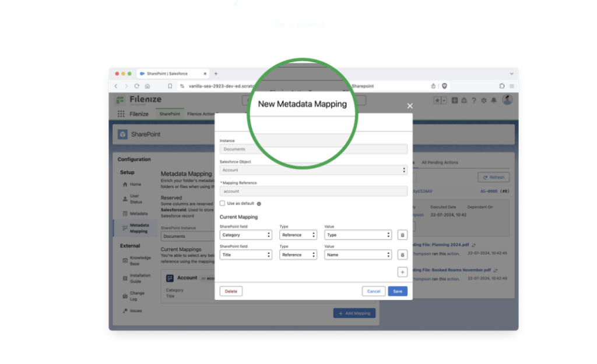Delete the Title mapping row via trash icon

[x=402, y=255]
